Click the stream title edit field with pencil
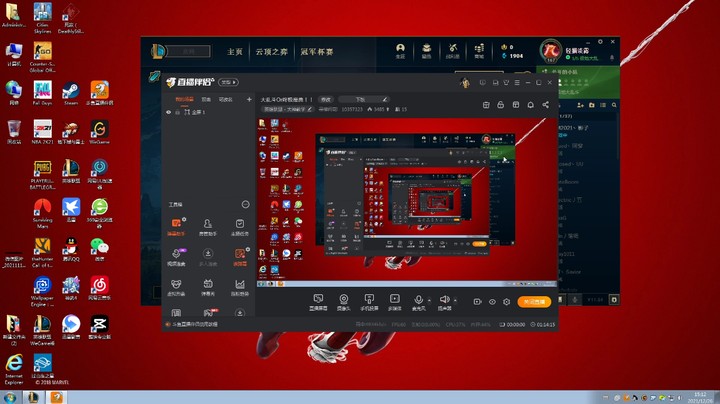Viewport: 720px width, 404px height. [x=364, y=99]
